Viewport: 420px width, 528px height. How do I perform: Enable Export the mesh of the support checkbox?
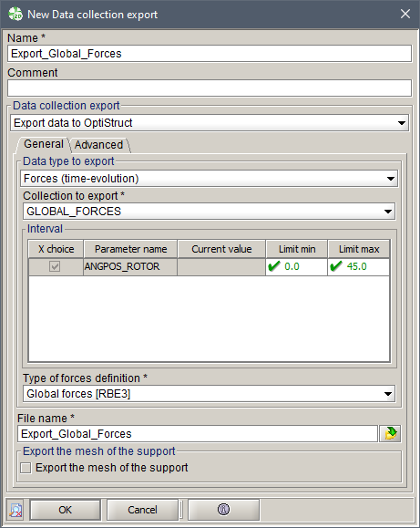pyautogui.click(x=26, y=468)
